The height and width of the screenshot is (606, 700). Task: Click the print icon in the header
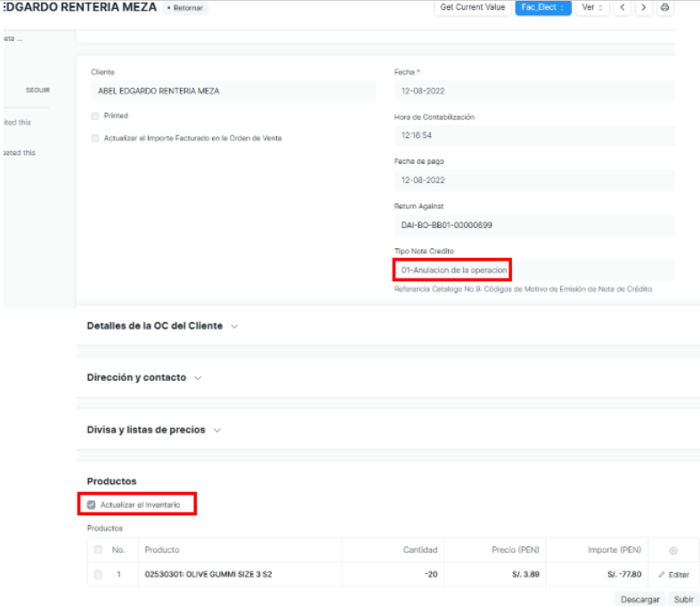(664, 8)
